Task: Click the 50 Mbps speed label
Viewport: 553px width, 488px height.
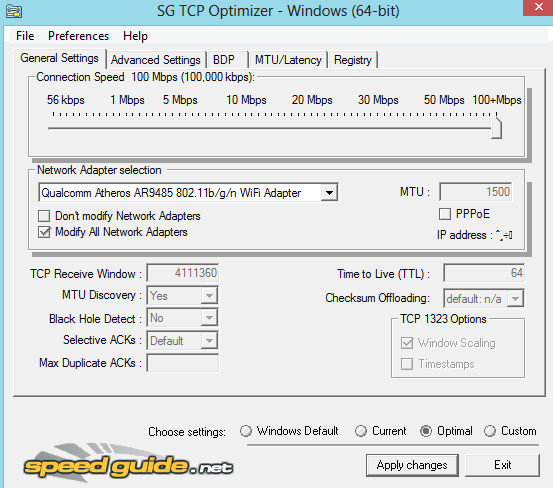Action: [444, 100]
